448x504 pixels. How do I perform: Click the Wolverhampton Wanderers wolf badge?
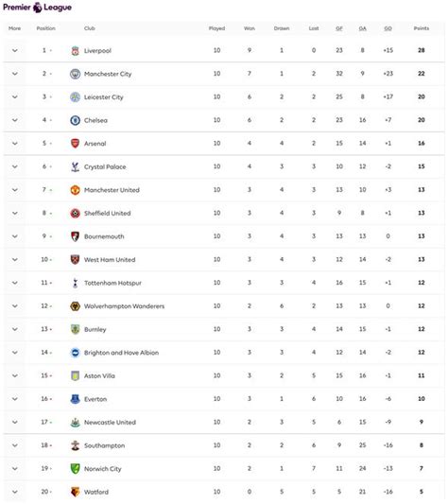click(75, 306)
